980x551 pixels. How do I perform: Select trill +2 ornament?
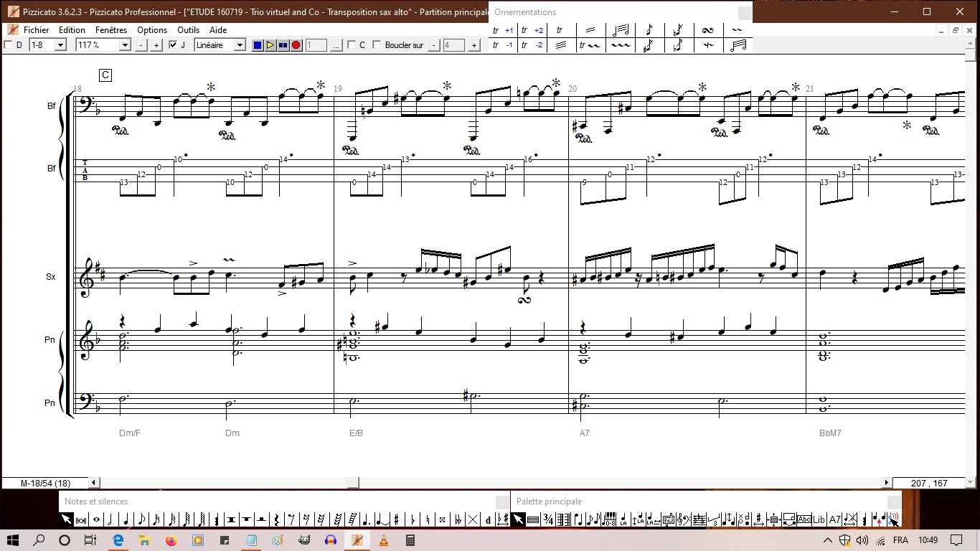tap(532, 30)
